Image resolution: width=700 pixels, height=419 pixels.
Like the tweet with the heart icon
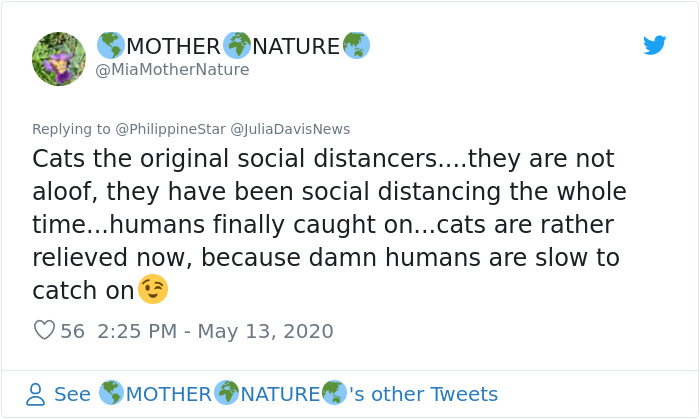(x=44, y=331)
